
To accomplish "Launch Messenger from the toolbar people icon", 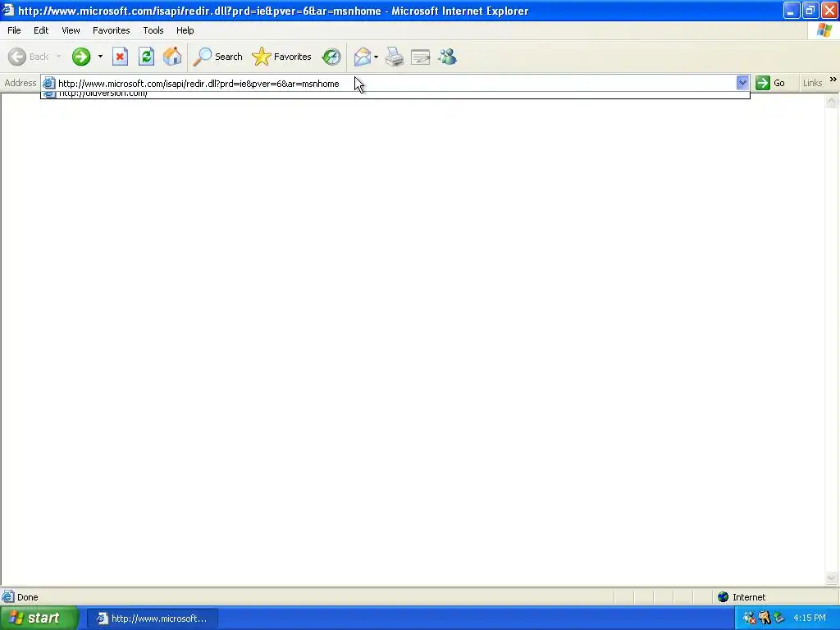I will point(447,57).
